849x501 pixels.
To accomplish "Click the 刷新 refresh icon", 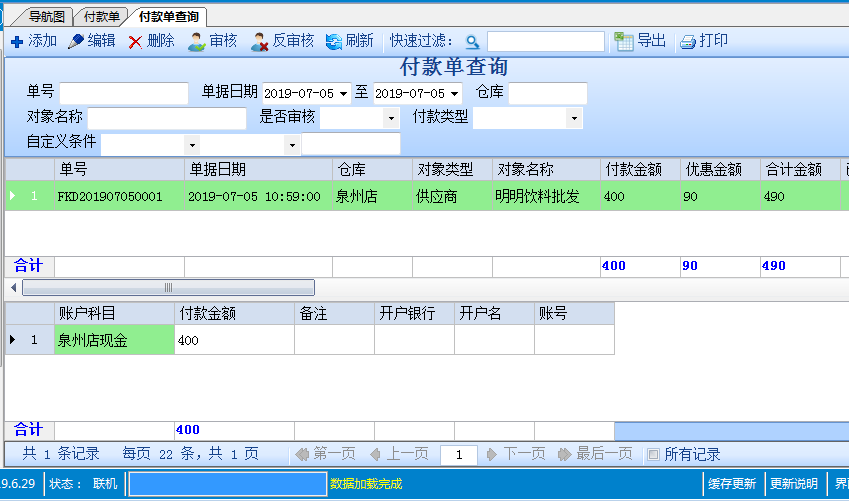I will (334, 42).
